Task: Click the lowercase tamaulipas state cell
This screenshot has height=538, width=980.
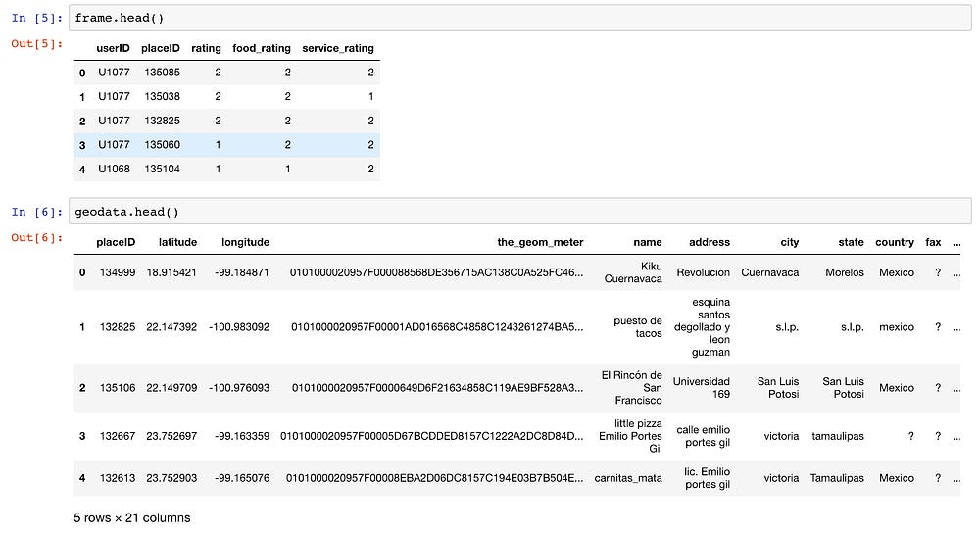Action: click(x=838, y=436)
